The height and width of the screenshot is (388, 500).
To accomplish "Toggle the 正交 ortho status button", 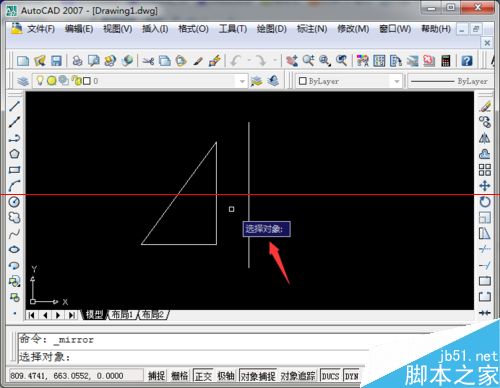I will tap(203, 376).
